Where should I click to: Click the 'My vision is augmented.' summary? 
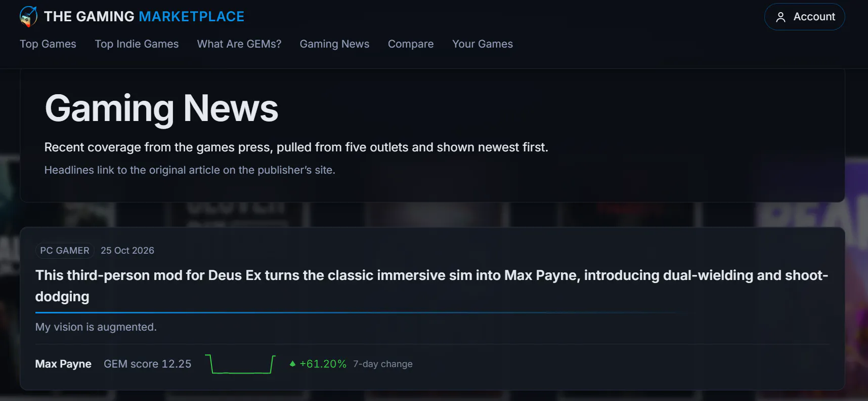pos(96,327)
